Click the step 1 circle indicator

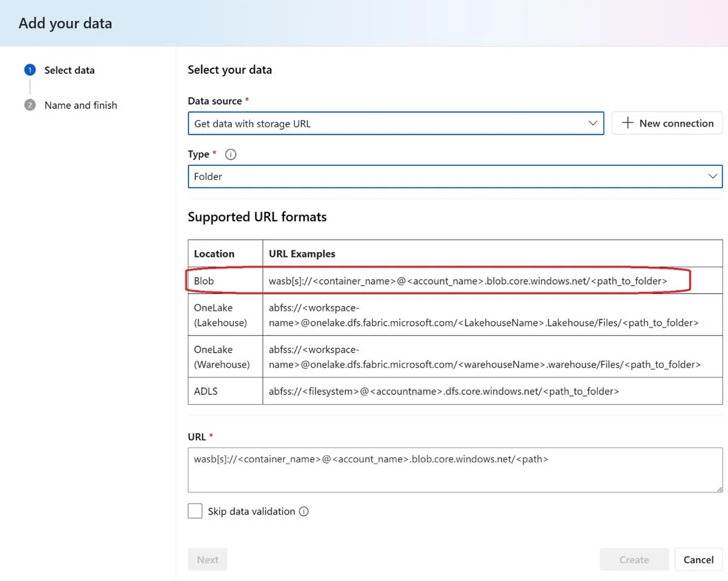[30, 70]
